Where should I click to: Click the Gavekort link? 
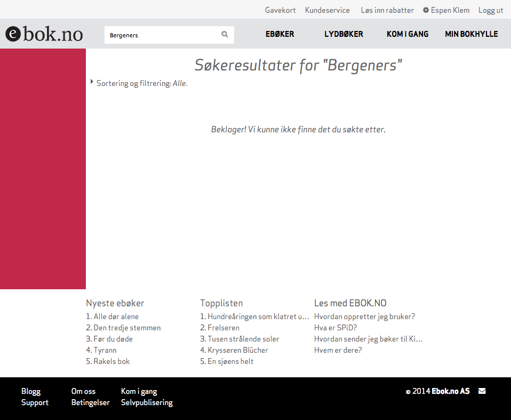(280, 10)
